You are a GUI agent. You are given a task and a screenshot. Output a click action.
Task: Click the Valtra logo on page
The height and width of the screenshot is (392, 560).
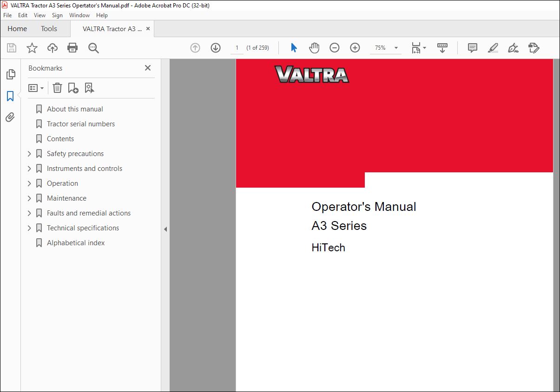tap(311, 74)
